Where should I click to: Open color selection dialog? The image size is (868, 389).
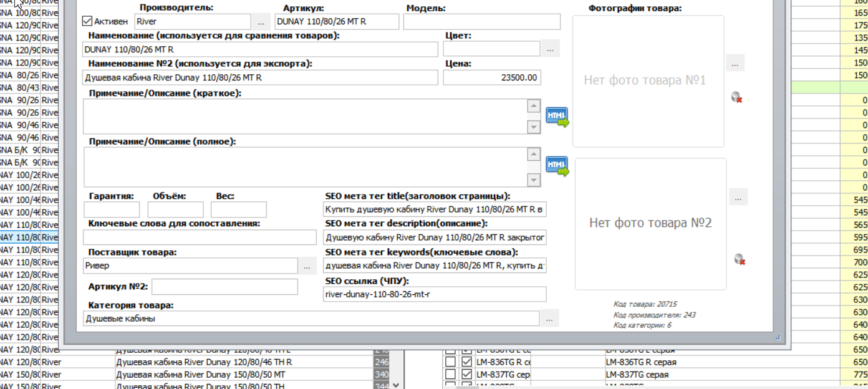[x=550, y=48]
